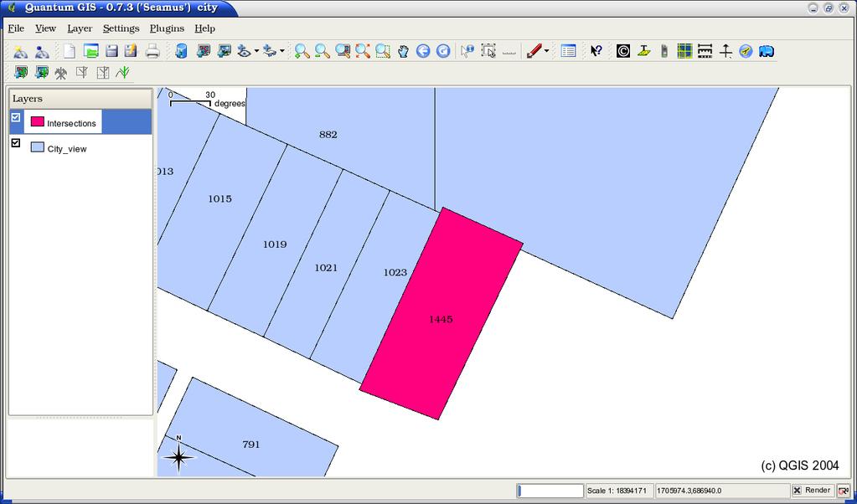Select the Zoom In magnifier tool
Screen dimensions: 857x504
(302, 51)
